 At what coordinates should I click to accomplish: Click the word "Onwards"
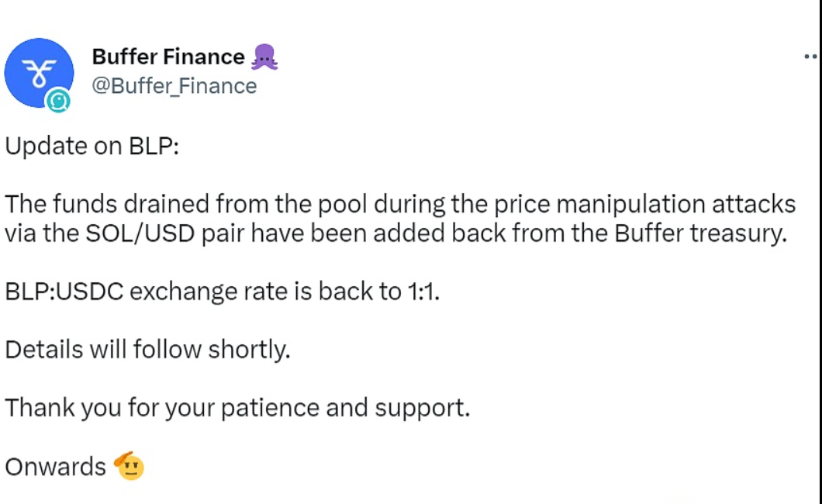56,466
